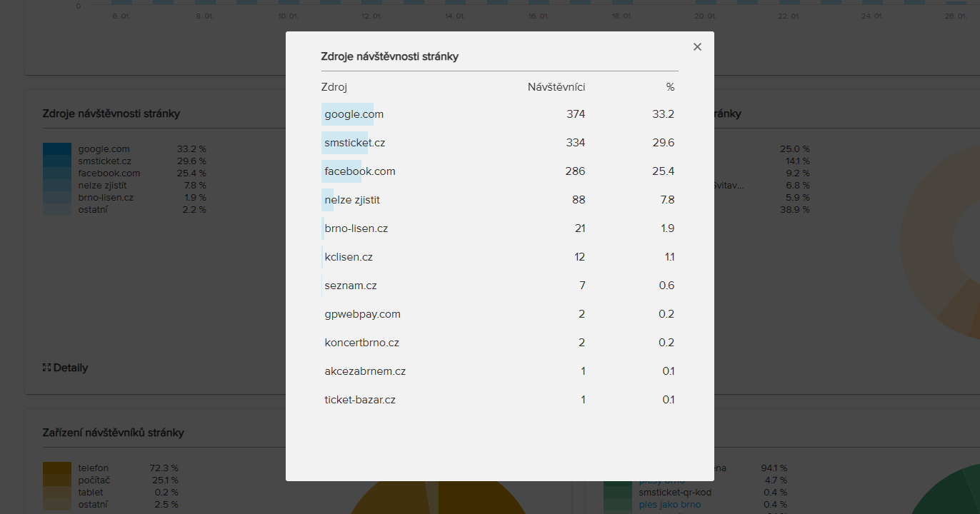
Task: Sort by the Zdroj column header
Action: pyautogui.click(x=334, y=87)
